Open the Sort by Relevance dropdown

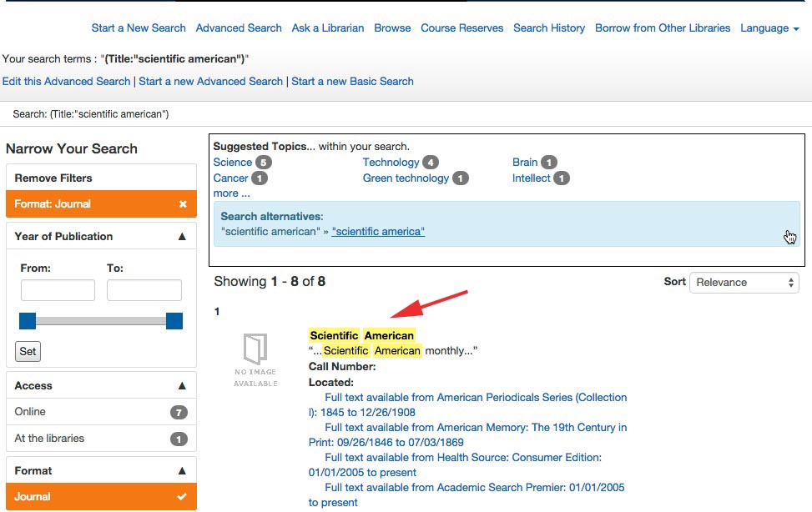744,283
